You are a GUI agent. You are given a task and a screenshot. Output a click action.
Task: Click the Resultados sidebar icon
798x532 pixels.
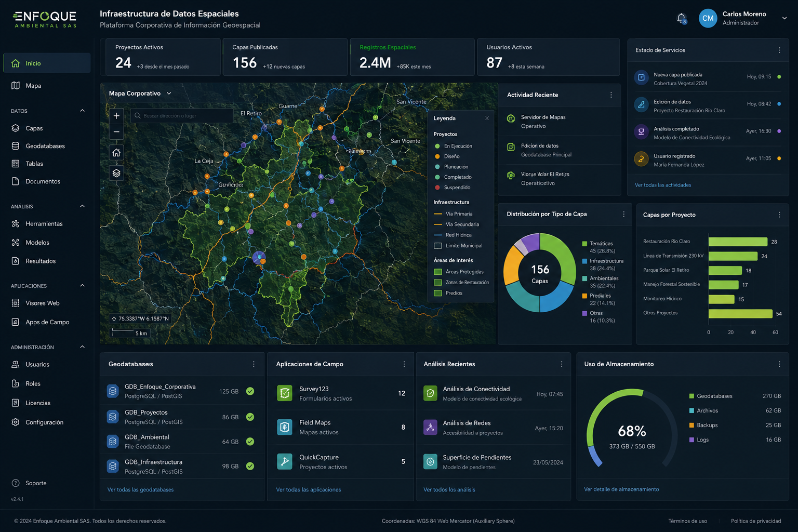16,261
